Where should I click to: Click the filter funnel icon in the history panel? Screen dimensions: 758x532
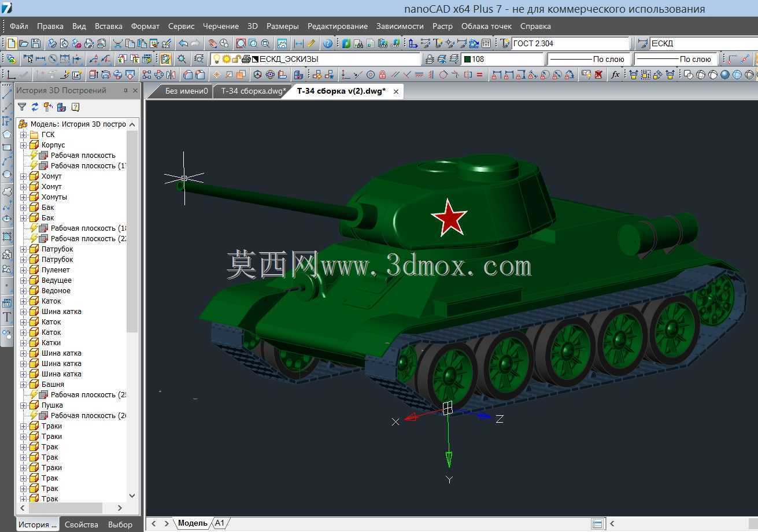pos(22,107)
